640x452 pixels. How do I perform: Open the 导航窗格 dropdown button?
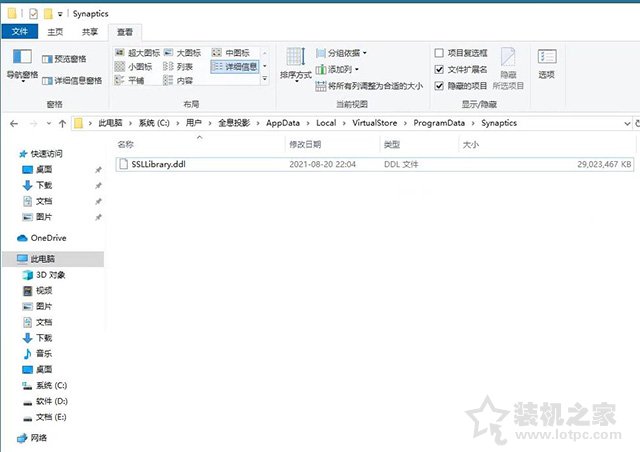[x=22, y=65]
